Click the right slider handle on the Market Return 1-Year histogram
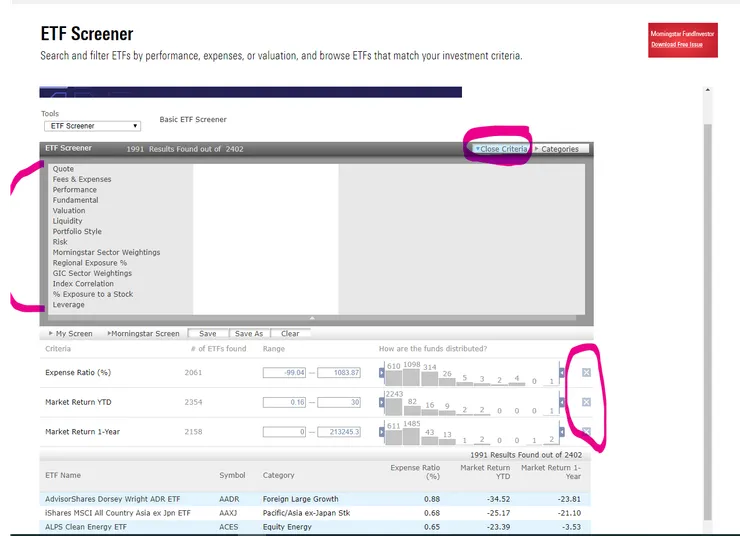The height and width of the screenshot is (536, 740). (x=562, y=432)
